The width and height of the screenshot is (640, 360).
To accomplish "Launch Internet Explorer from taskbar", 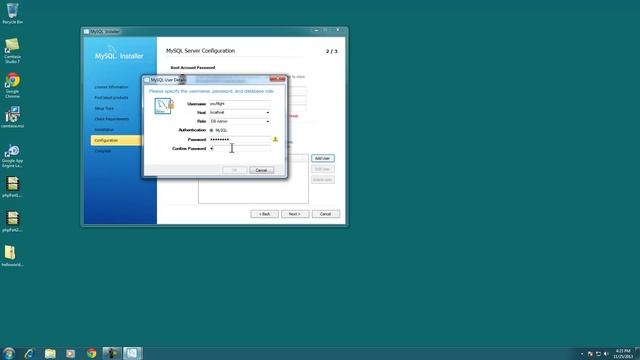I will [29, 353].
